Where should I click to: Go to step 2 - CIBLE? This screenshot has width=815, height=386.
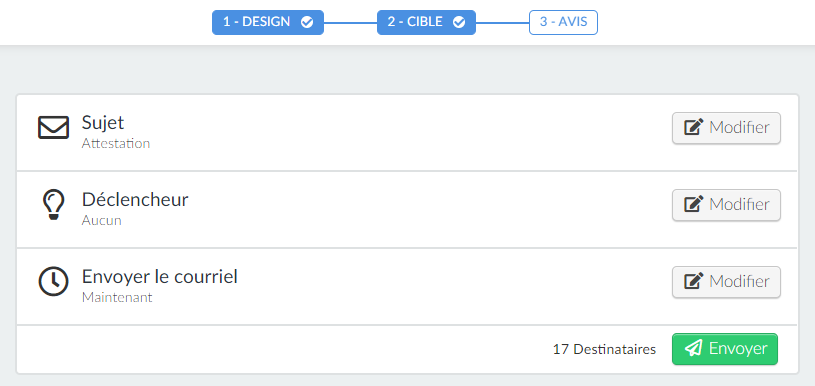click(426, 22)
